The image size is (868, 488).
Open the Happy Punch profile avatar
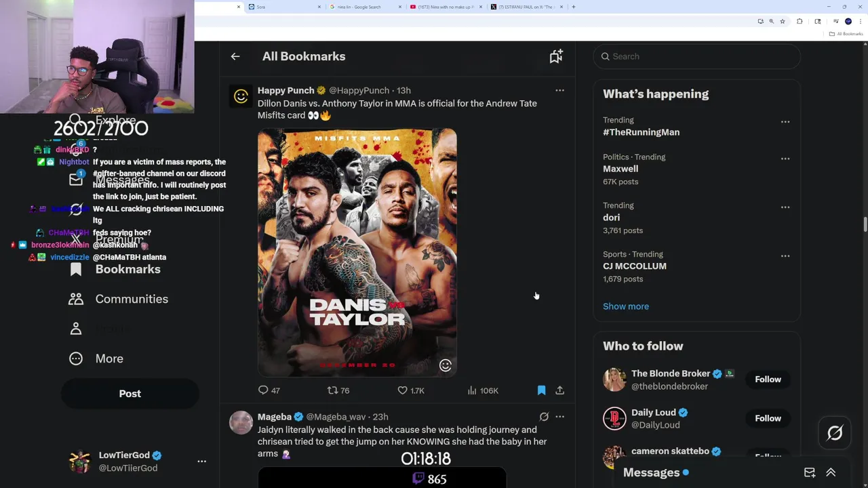coord(241,96)
